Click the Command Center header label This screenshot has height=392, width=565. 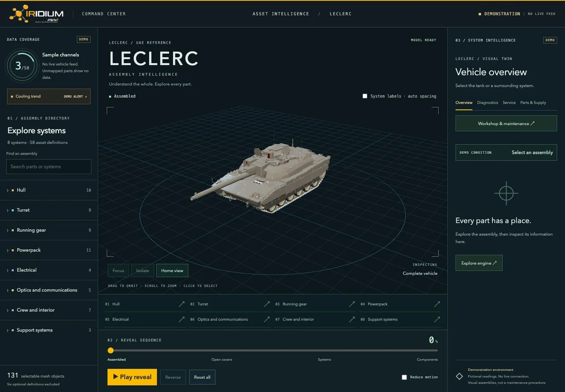tap(104, 14)
